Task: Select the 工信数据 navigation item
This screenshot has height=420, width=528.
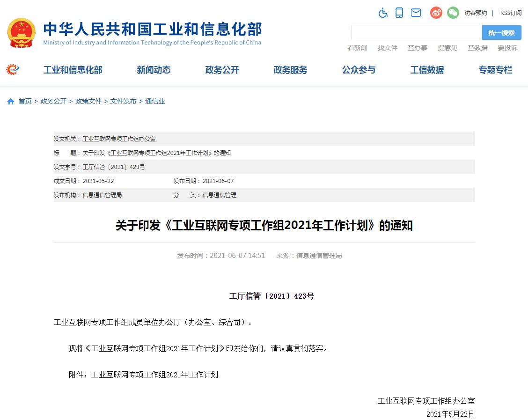Action: (427, 70)
